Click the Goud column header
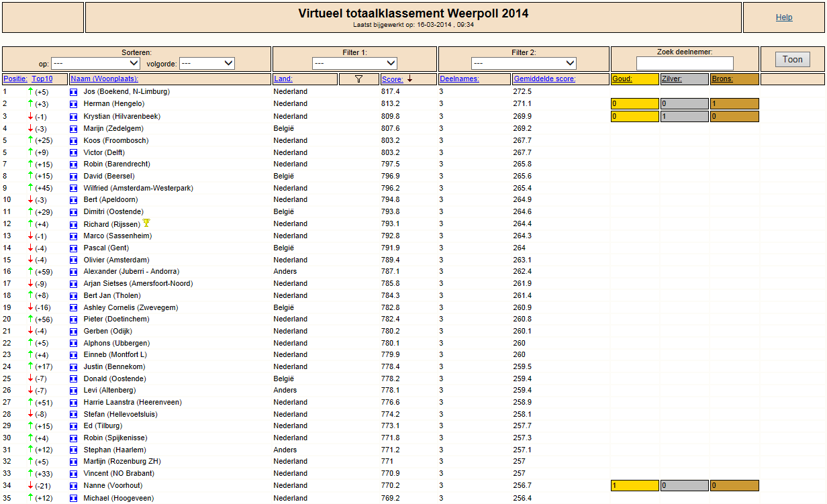Screen dimensions: 827x504 tap(622, 79)
